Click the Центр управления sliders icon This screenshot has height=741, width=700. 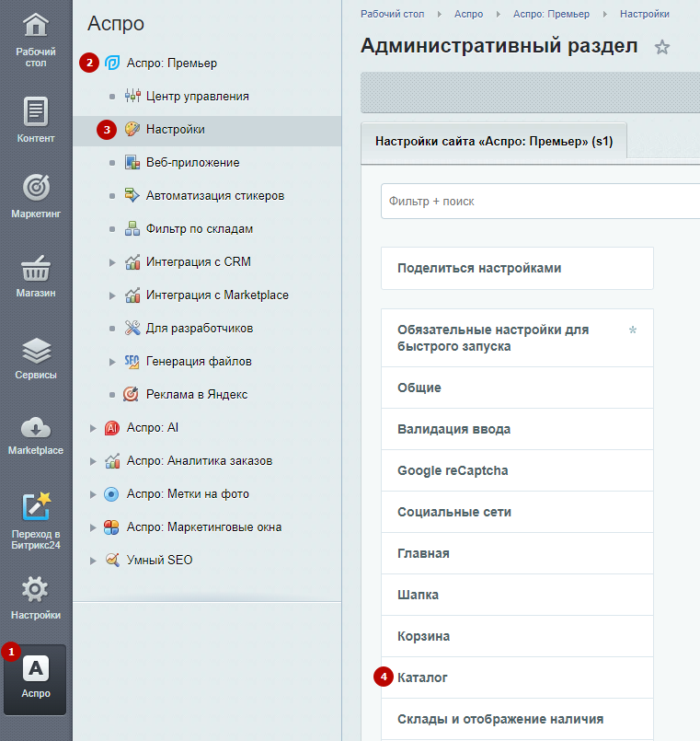click(x=132, y=96)
